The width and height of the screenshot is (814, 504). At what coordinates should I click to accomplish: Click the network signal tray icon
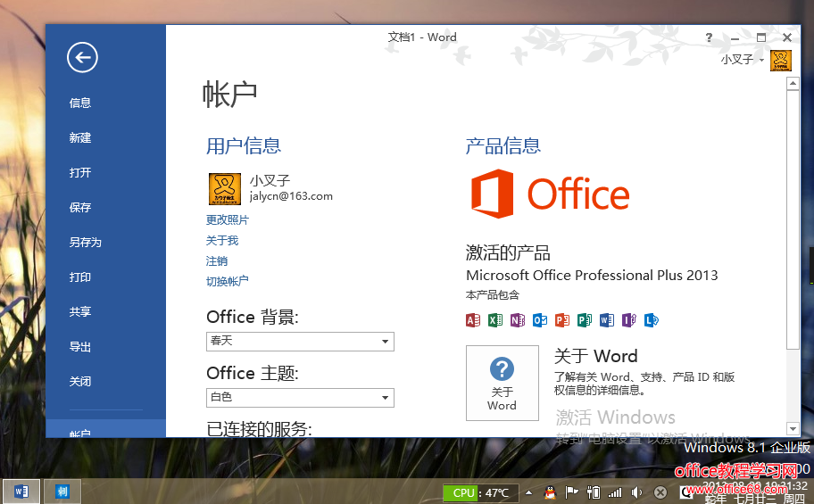point(615,492)
